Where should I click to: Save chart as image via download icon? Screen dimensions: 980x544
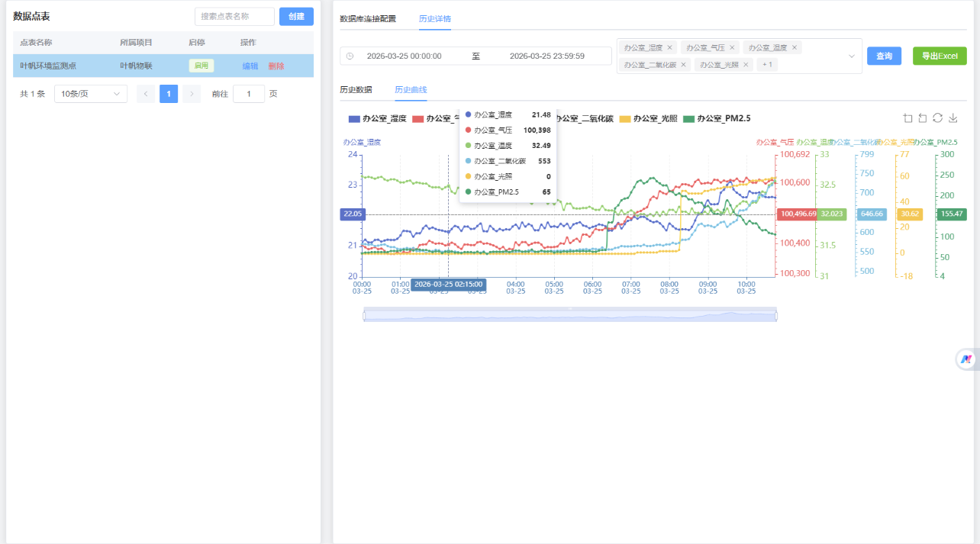click(x=953, y=118)
